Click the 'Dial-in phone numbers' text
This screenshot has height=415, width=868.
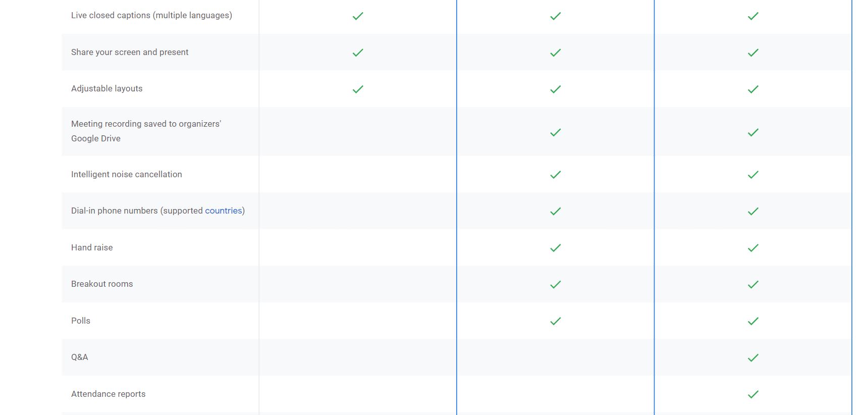point(115,211)
